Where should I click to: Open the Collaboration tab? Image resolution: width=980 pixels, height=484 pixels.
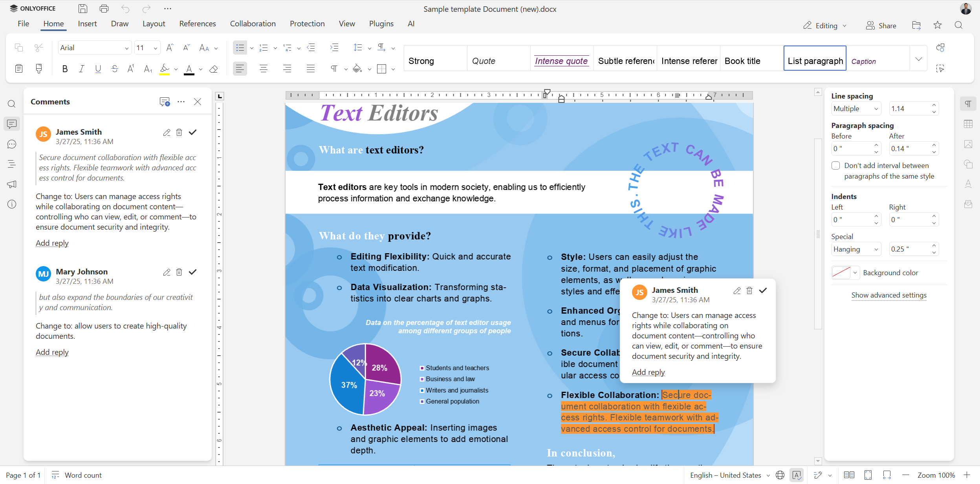point(253,24)
